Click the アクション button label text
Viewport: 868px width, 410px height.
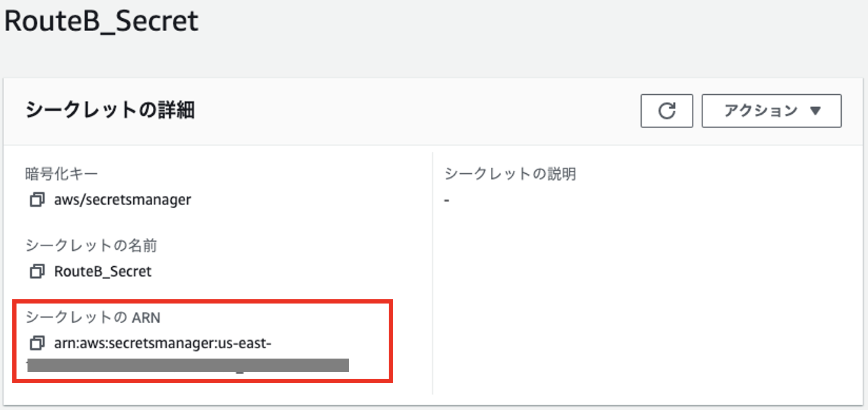760,111
